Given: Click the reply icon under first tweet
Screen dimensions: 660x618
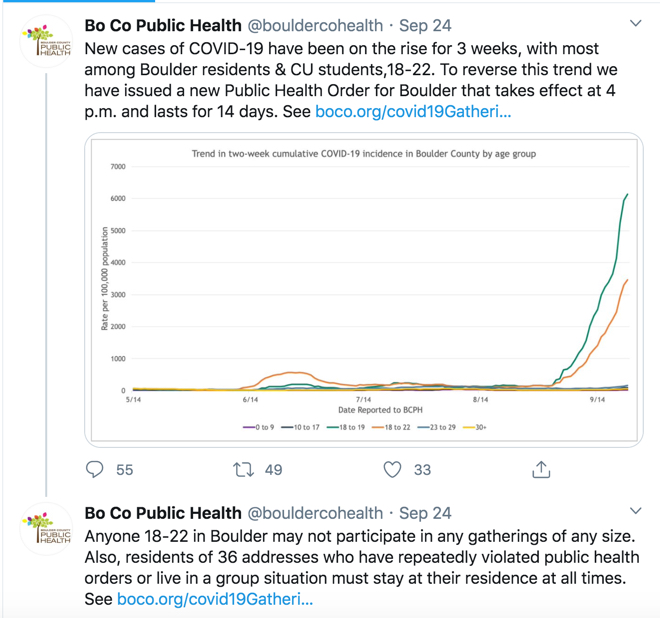Looking at the screenshot, I should pos(94,469).
